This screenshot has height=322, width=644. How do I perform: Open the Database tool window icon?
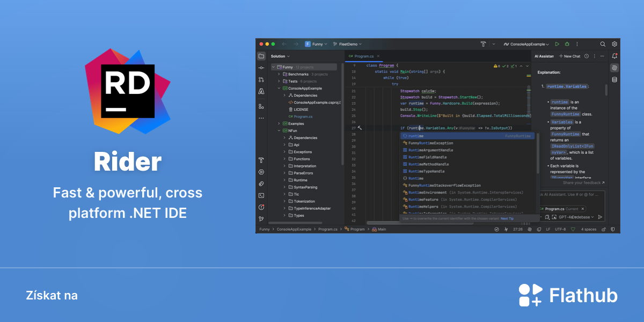[614, 79]
